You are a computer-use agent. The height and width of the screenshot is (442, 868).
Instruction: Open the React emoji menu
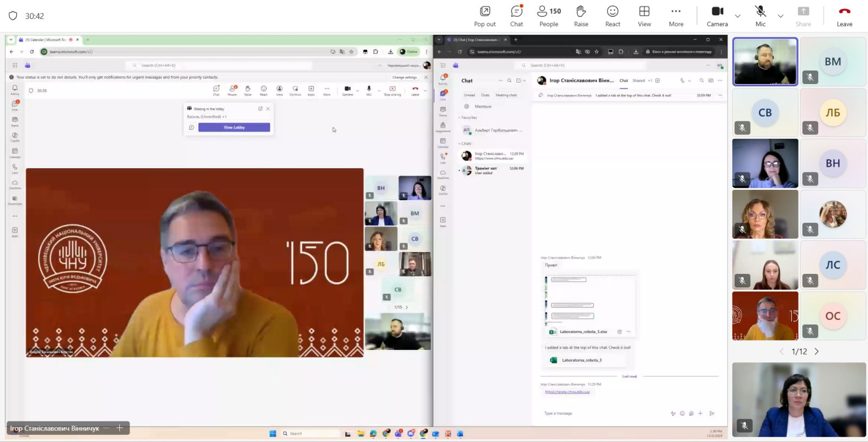click(x=612, y=16)
